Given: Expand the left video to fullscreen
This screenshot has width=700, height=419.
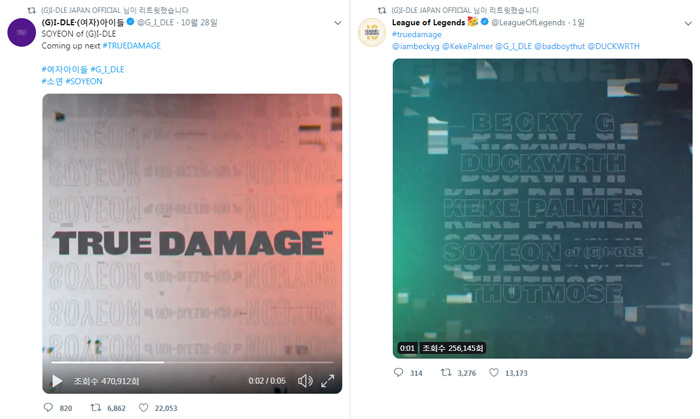Looking at the screenshot, I should (328, 381).
